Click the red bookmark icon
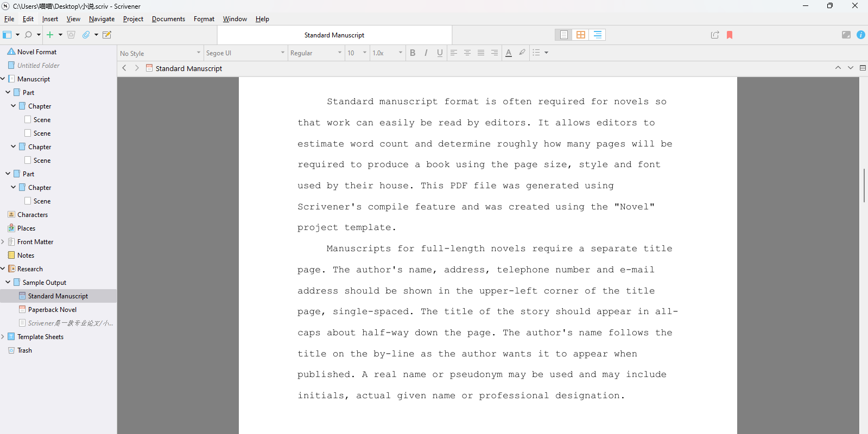 [730, 35]
